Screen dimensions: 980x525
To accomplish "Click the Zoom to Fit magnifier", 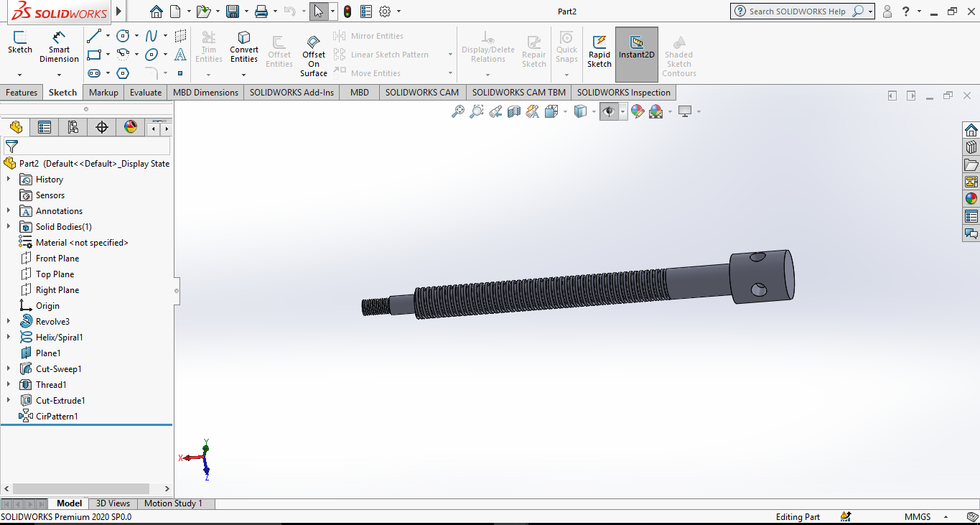I will pos(458,111).
